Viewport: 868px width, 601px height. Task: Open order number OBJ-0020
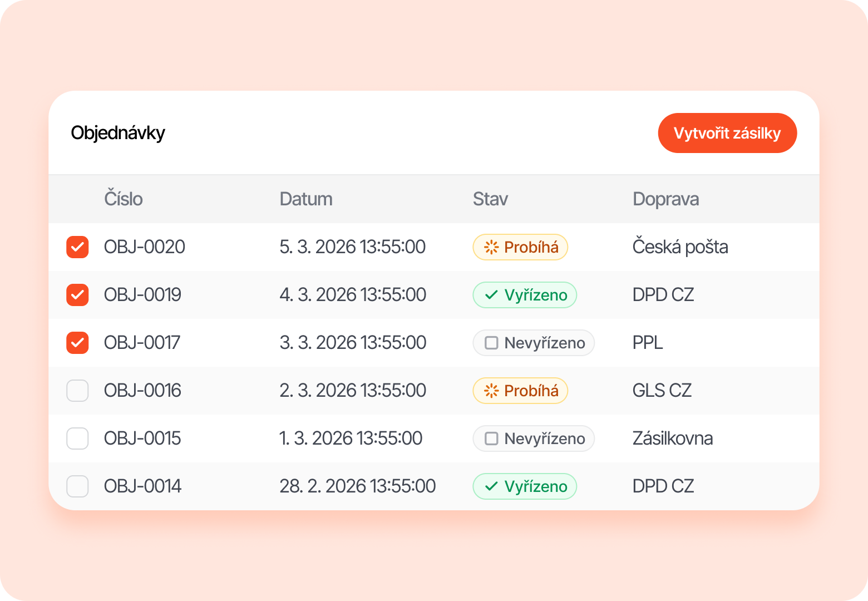coord(145,247)
